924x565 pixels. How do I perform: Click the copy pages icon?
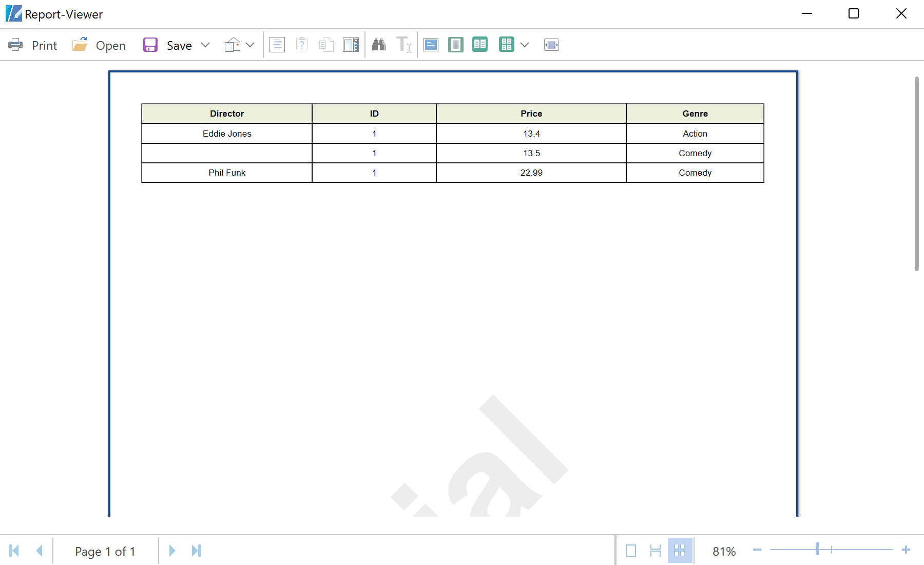pos(326,45)
